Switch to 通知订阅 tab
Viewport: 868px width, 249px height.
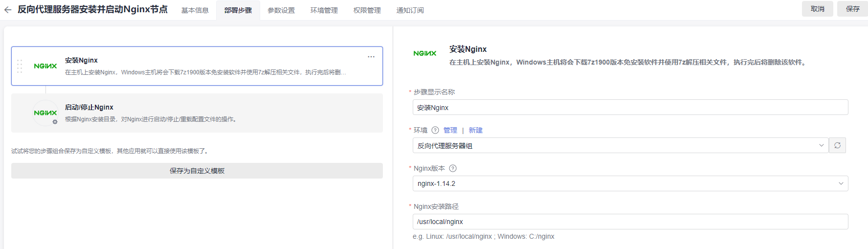click(x=410, y=10)
